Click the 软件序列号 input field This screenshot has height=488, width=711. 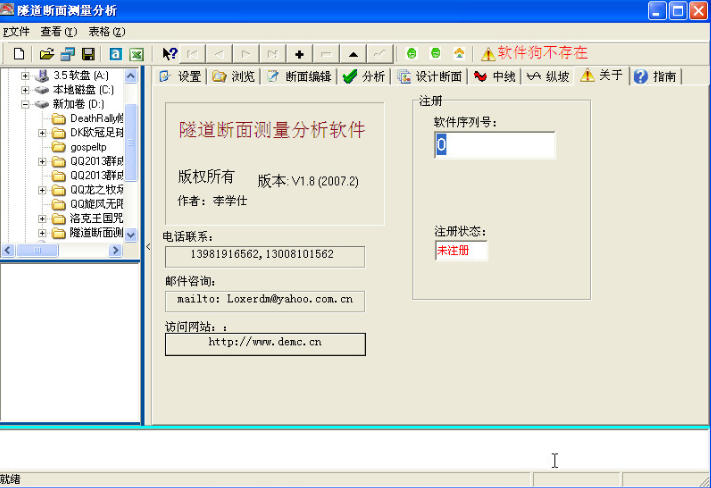pos(494,145)
